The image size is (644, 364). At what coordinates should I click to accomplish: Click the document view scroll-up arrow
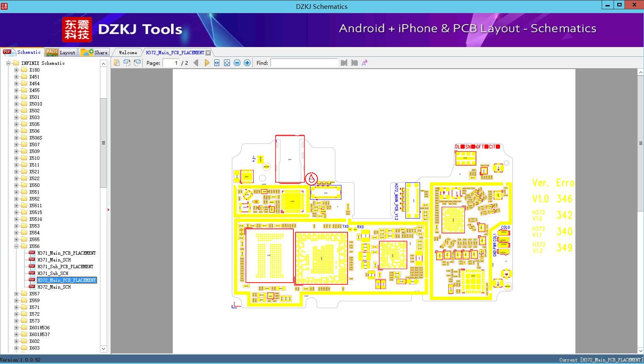pyautogui.click(x=640, y=72)
